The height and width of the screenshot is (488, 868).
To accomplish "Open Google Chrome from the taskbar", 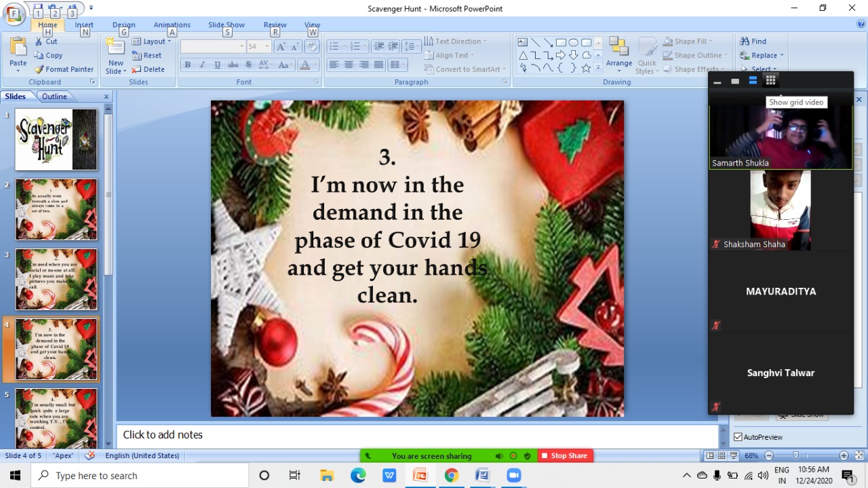I will 451,475.
